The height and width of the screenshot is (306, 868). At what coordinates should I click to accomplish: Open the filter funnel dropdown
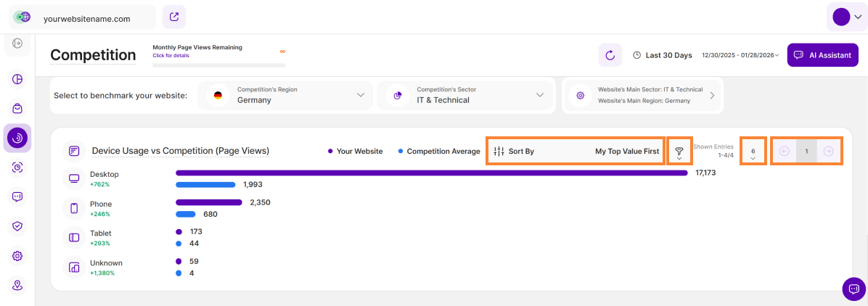pos(679,152)
